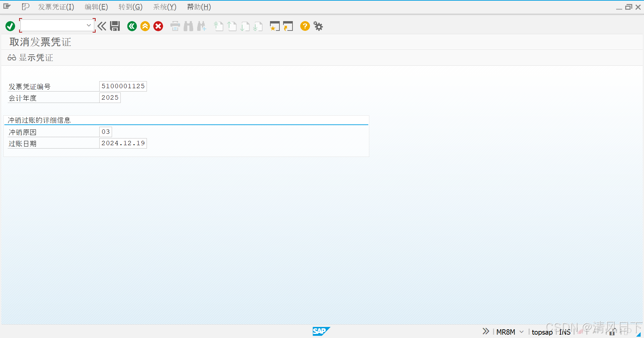Expand the status bar with the double chevron
644x338 pixels.
485,331
